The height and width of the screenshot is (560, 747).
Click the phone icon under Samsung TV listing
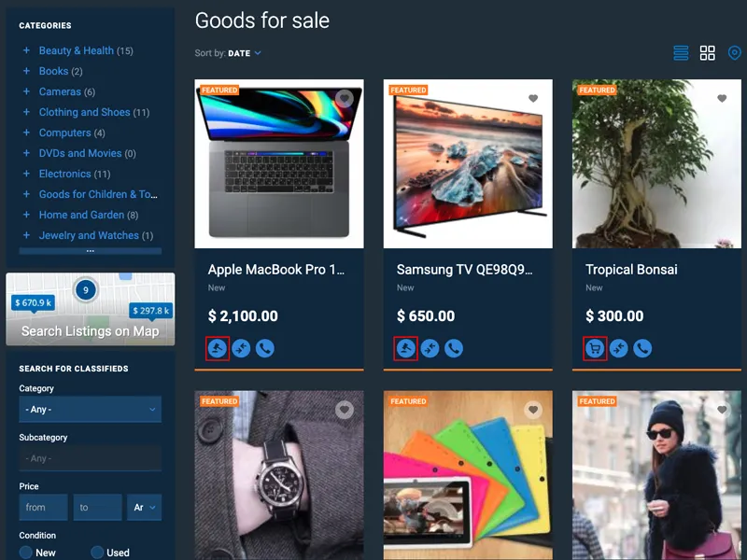454,348
